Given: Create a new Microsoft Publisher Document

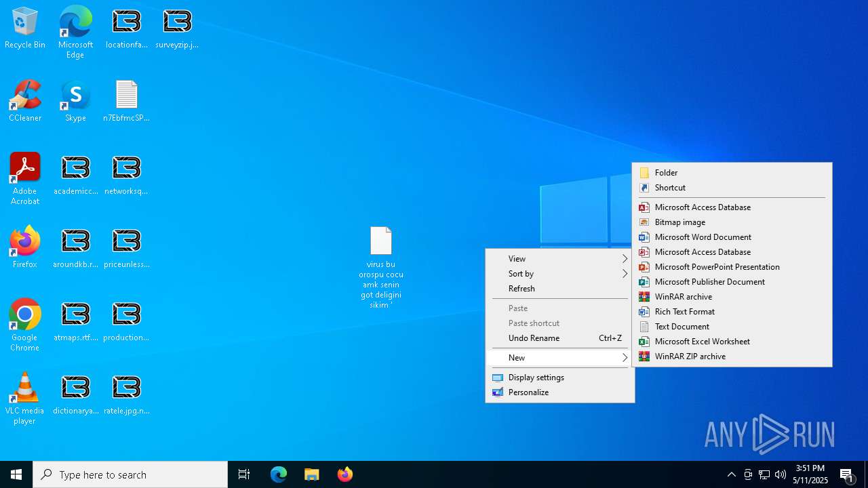Looking at the screenshot, I should pyautogui.click(x=732, y=282).
